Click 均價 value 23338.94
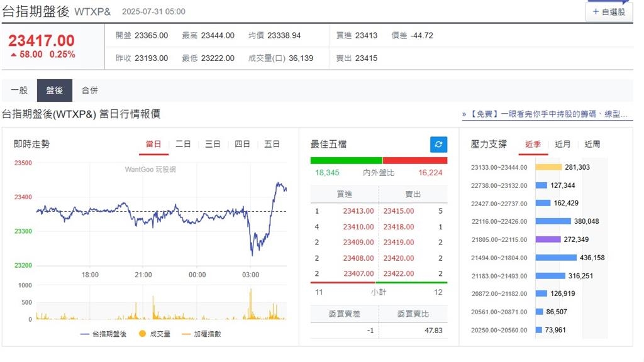Viewport: 644px width, 362px height. [x=284, y=36]
